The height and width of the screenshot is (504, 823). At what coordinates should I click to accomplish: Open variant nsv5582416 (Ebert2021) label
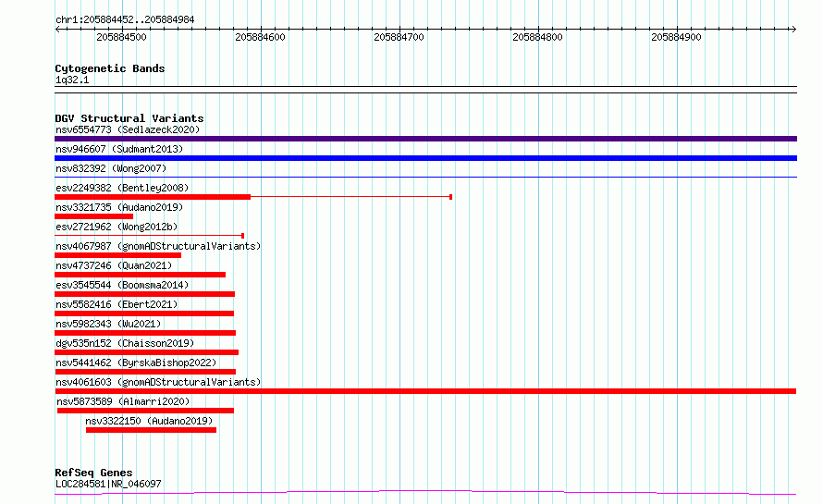(117, 304)
